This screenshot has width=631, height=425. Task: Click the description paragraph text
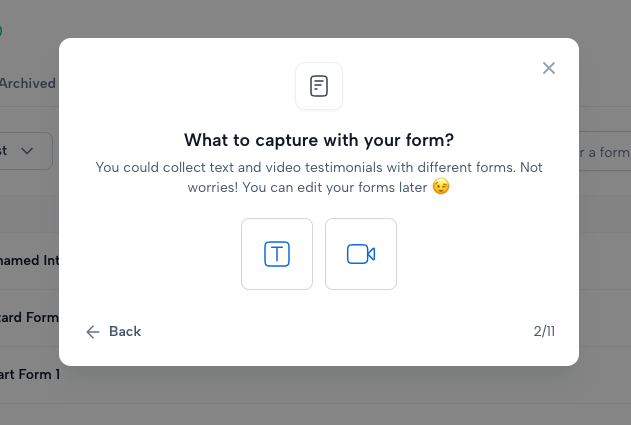point(319,177)
